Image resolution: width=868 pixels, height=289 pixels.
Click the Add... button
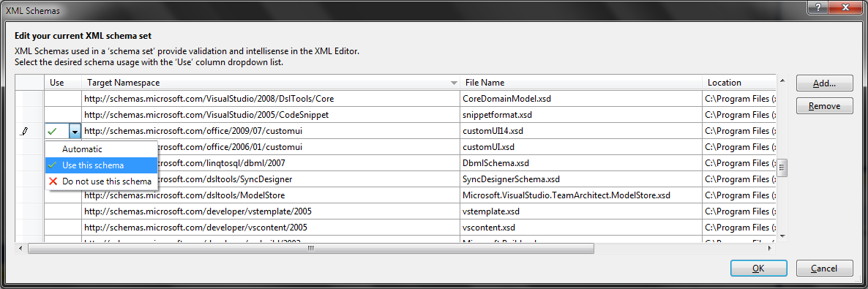(x=824, y=83)
